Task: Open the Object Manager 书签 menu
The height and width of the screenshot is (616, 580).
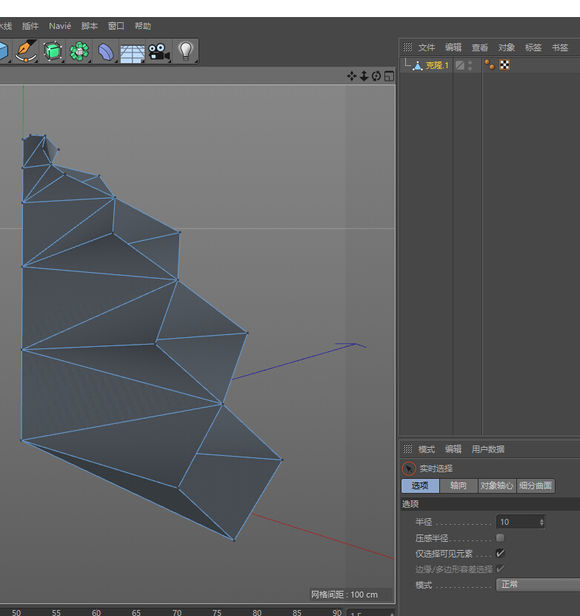Action: 560,48
